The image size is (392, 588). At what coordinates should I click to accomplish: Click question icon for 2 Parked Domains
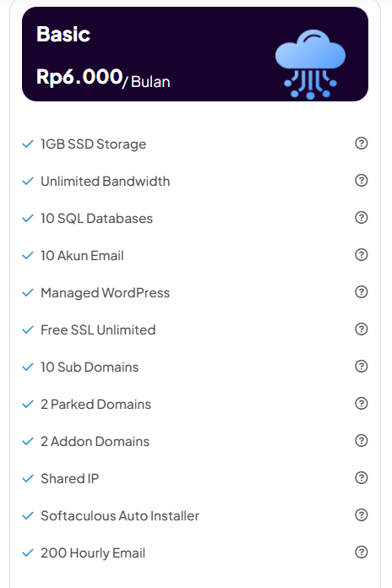[361, 404]
